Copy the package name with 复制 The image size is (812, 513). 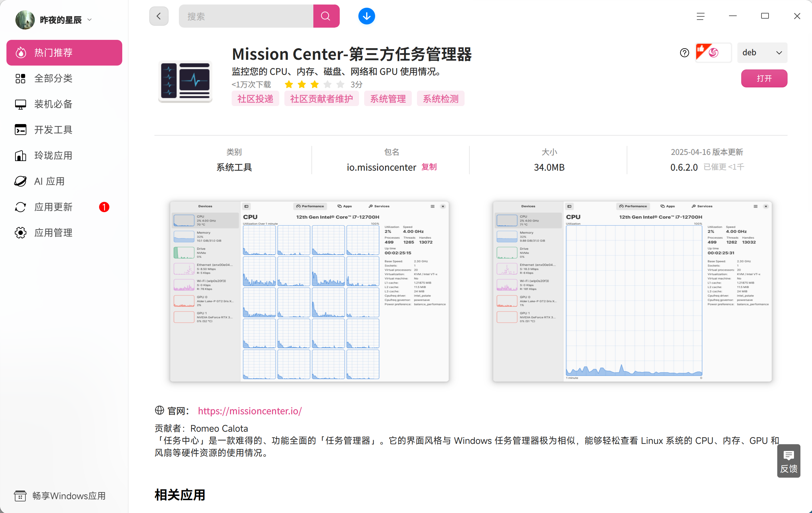click(429, 167)
